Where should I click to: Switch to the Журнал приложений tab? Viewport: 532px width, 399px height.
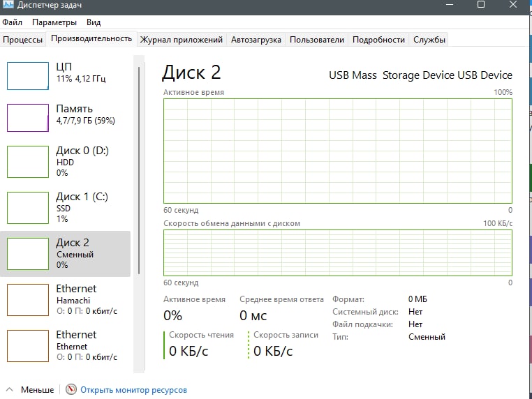(182, 40)
